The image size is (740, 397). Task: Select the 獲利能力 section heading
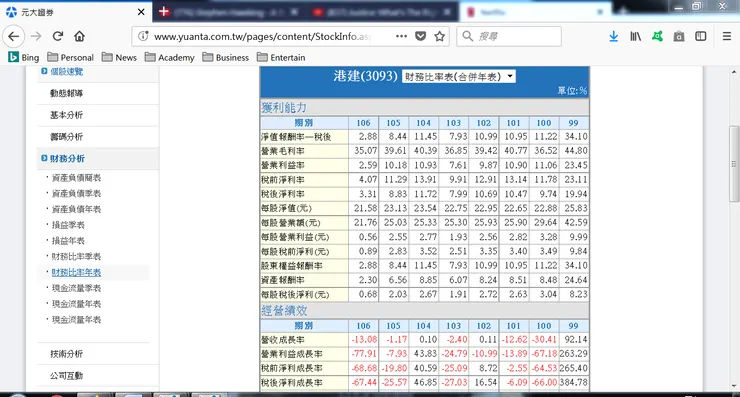[284, 108]
